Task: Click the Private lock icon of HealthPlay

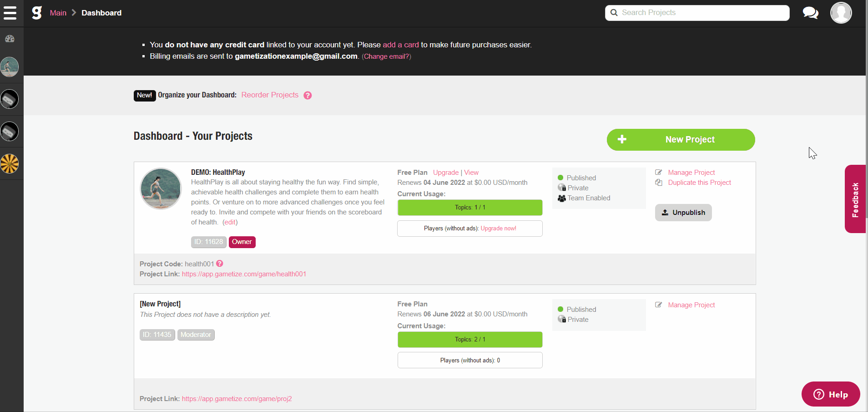Action: point(562,188)
